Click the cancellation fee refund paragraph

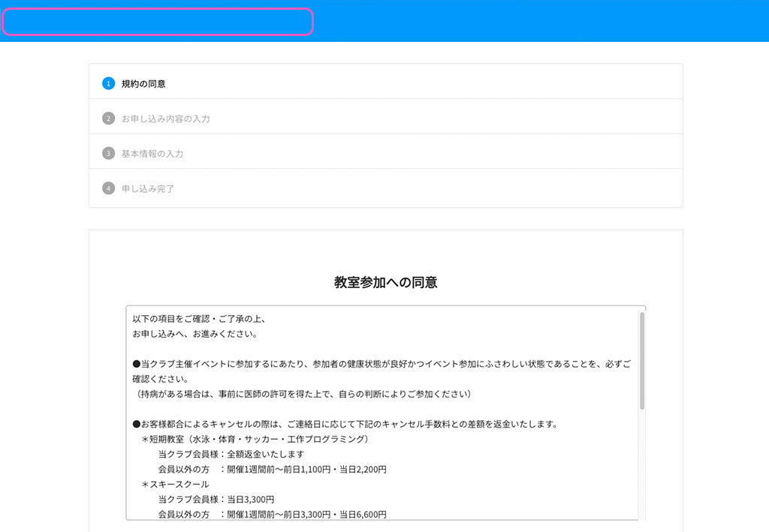pyautogui.click(x=345, y=424)
